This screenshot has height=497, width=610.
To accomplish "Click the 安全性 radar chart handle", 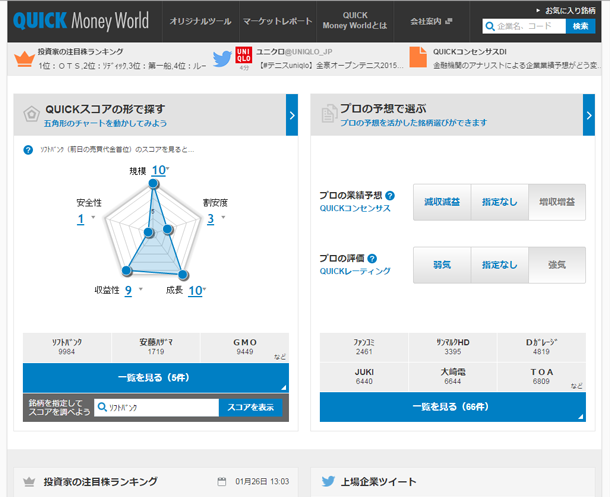I will point(149,233).
